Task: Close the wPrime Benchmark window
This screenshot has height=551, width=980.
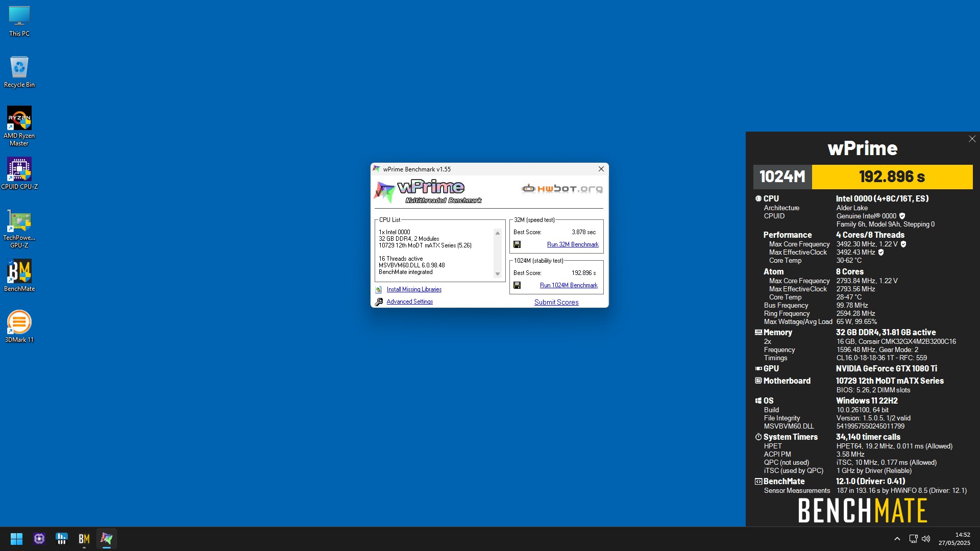Action: [601, 169]
